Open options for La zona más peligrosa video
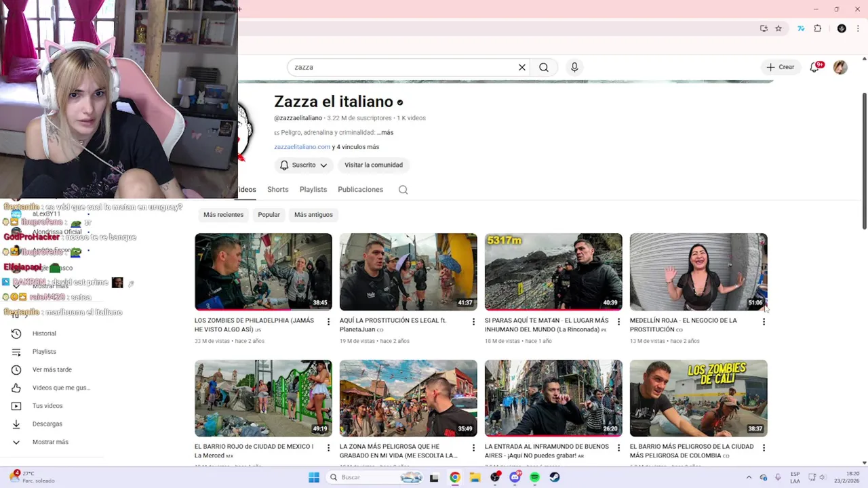 474,448
